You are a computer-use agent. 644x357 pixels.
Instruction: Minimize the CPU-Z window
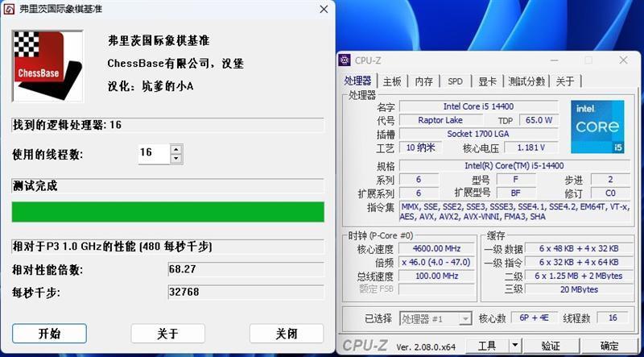click(x=555, y=60)
